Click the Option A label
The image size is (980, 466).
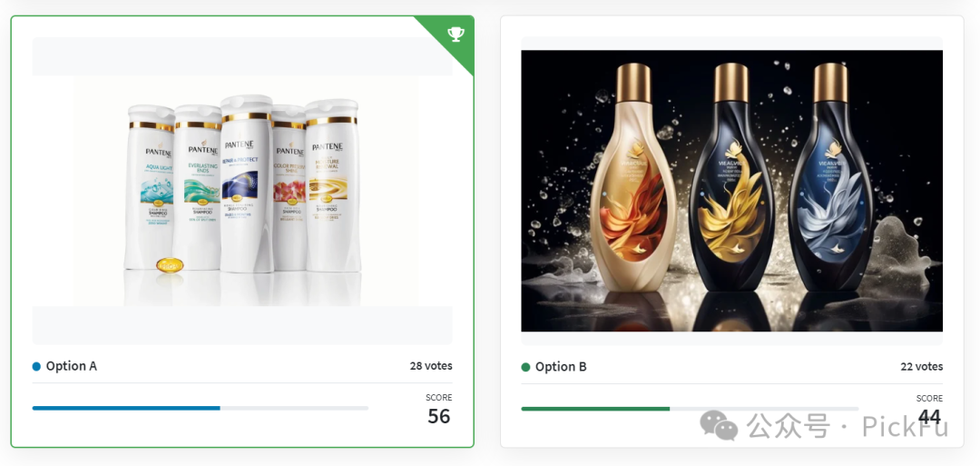[72, 367]
